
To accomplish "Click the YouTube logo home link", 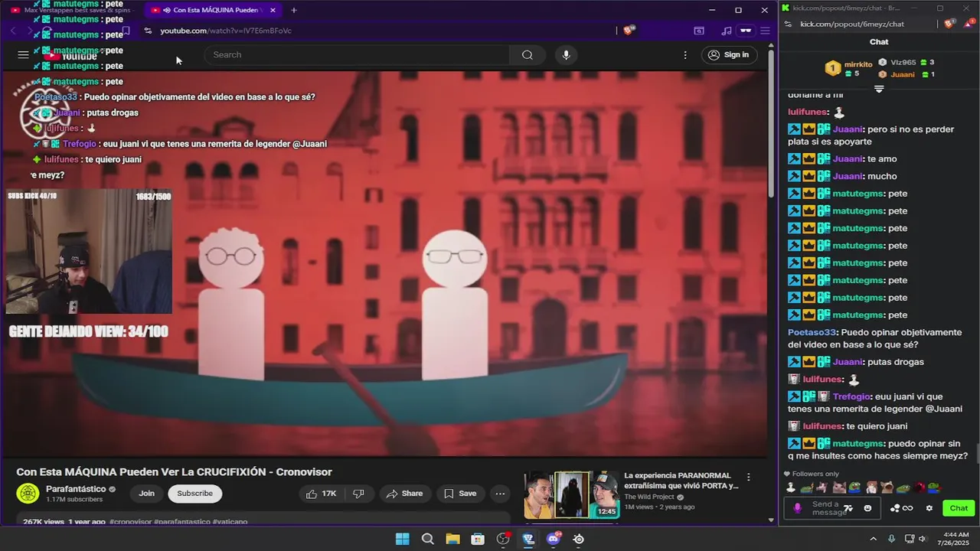I will tap(70, 55).
